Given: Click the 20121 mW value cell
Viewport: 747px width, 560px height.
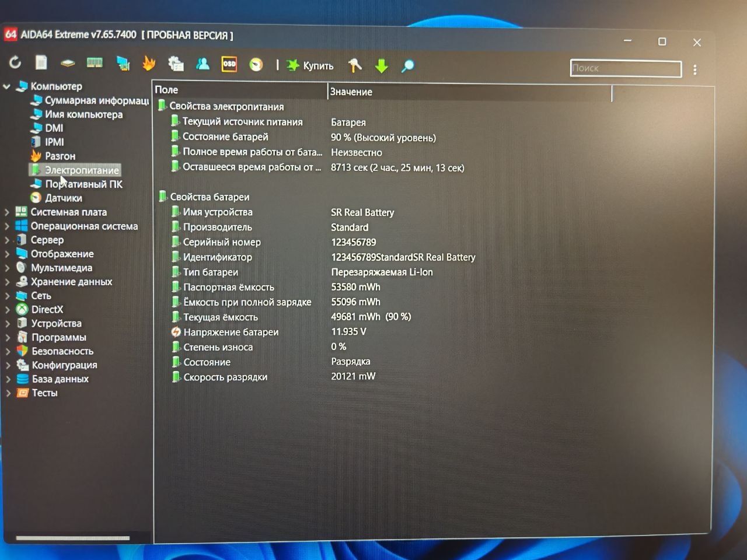Looking at the screenshot, I should click(x=353, y=377).
